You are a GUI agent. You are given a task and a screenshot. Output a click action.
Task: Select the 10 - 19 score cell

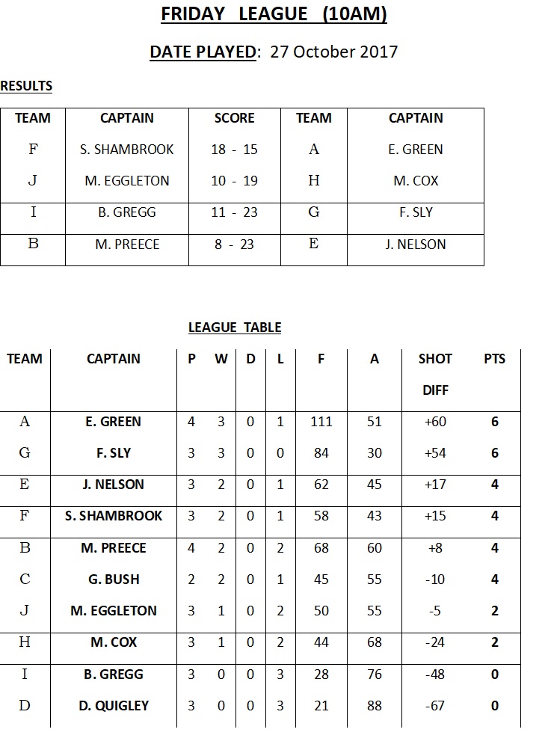pyautogui.click(x=234, y=181)
